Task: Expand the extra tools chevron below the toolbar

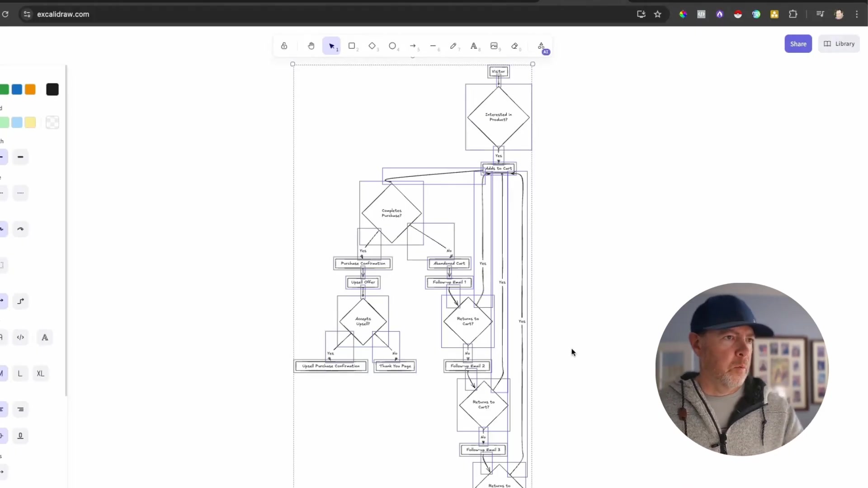Action: pyautogui.click(x=412, y=57)
